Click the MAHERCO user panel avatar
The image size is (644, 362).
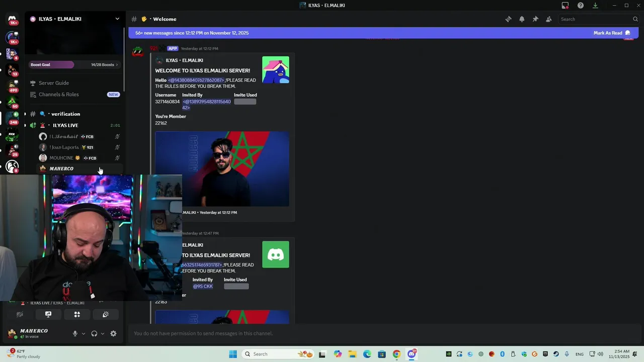click(12, 333)
